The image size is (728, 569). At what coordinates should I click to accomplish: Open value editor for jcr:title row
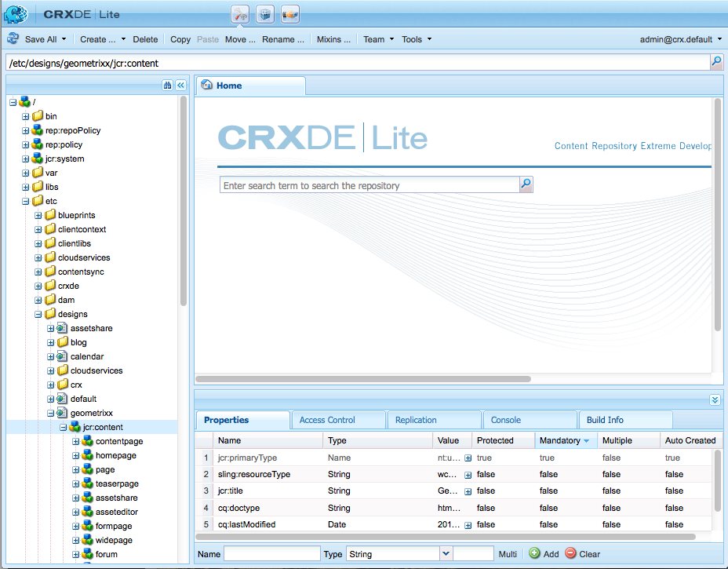(x=468, y=491)
